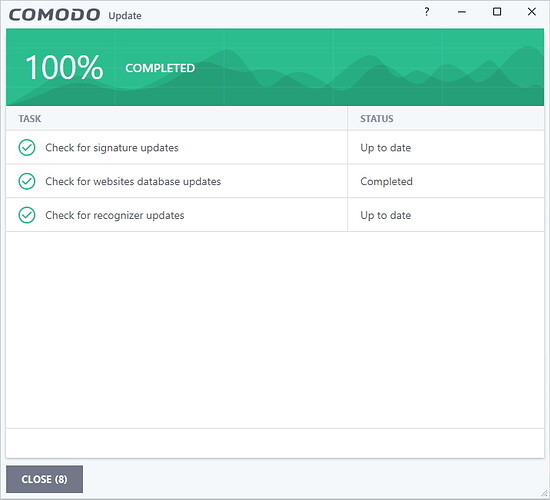550x500 pixels.
Task: Click 'Up to date' status for recognizer updates
Action: [x=385, y=215]
